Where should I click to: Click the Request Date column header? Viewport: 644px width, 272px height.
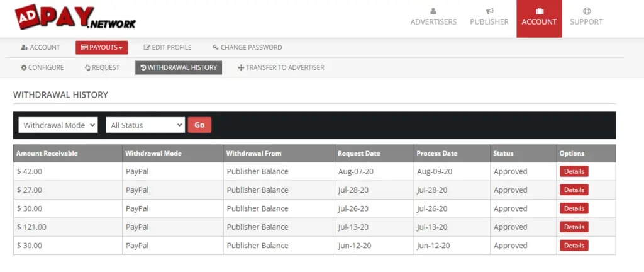coord(359,153)
